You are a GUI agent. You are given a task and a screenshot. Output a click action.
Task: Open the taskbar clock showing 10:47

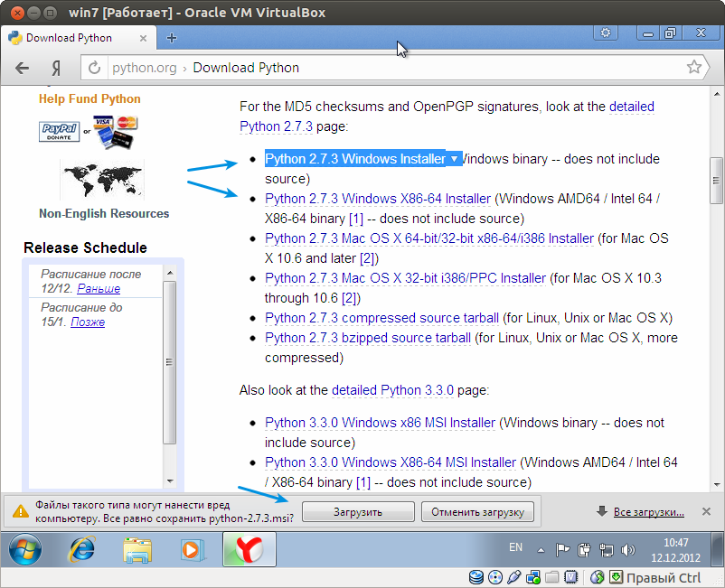click(675, 550)
